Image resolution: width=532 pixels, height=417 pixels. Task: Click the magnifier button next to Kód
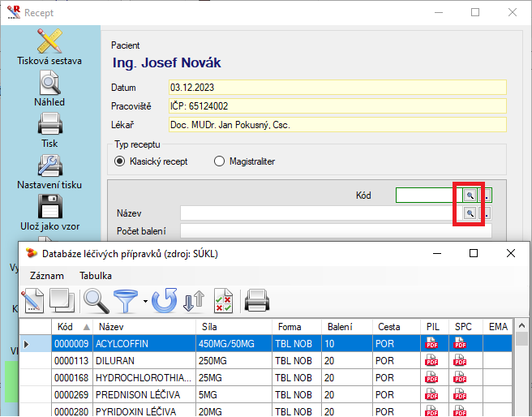tap(470, 196)
